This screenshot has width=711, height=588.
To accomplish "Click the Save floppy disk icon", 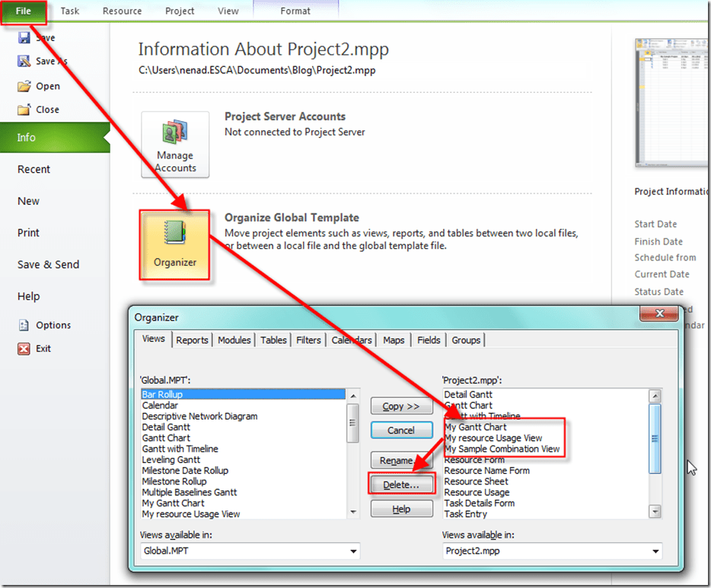I will 24,38.
